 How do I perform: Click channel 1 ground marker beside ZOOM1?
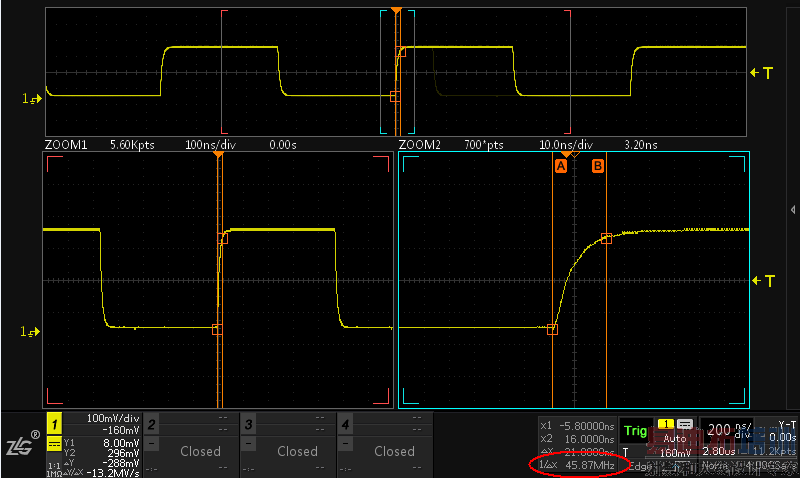[x=30, y=332]
